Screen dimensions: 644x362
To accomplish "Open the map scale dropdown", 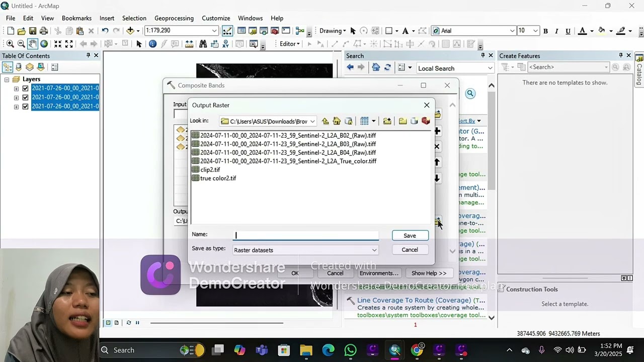I will (x=214, y=31).
